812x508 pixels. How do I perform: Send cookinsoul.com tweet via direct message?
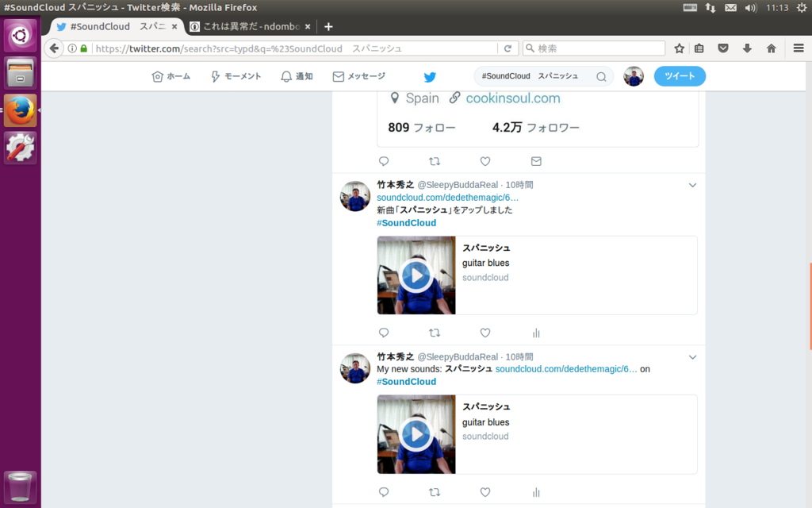point(536,161)
